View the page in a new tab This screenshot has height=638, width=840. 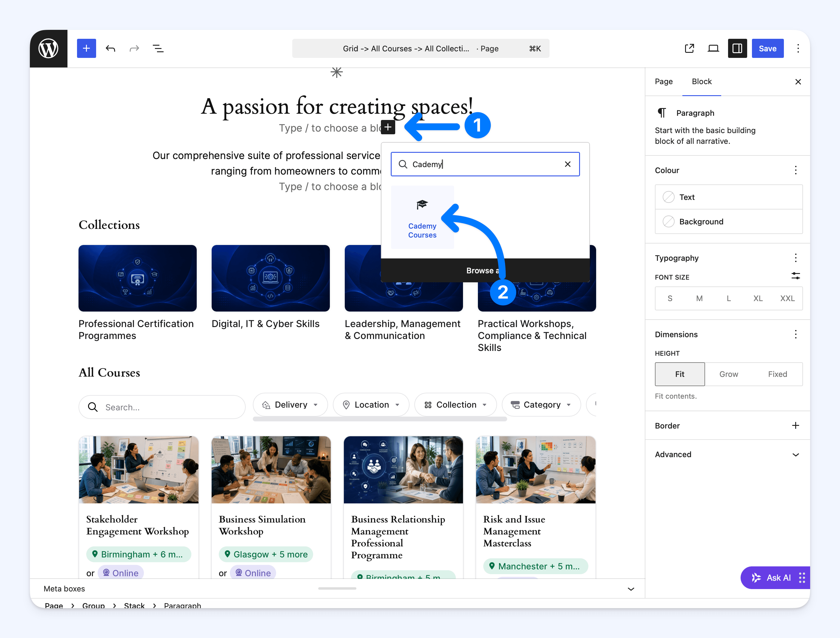pos(690,49)
